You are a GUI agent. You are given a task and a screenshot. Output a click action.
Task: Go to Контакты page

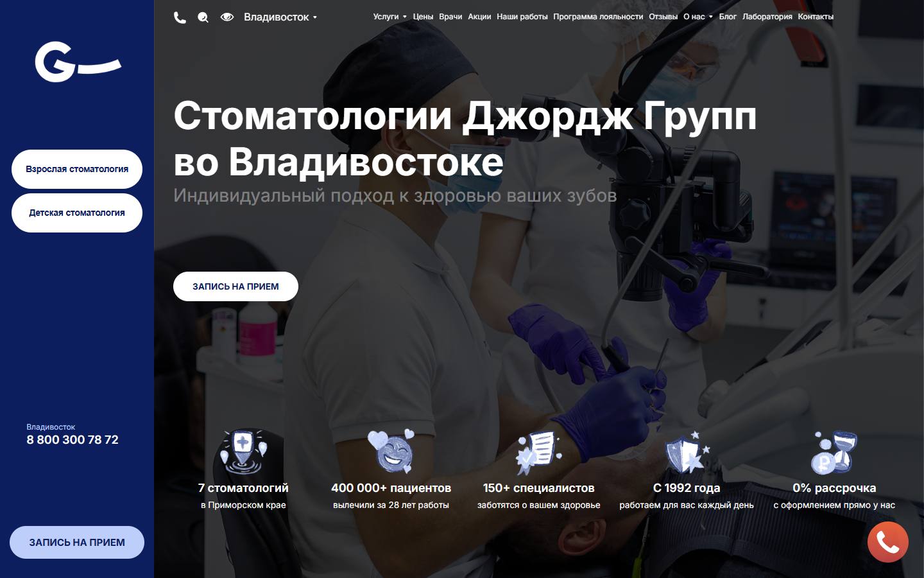point(816,17)
